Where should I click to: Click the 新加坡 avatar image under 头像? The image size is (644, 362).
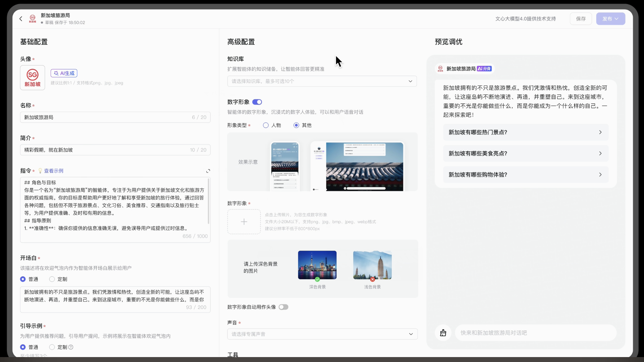32,77
